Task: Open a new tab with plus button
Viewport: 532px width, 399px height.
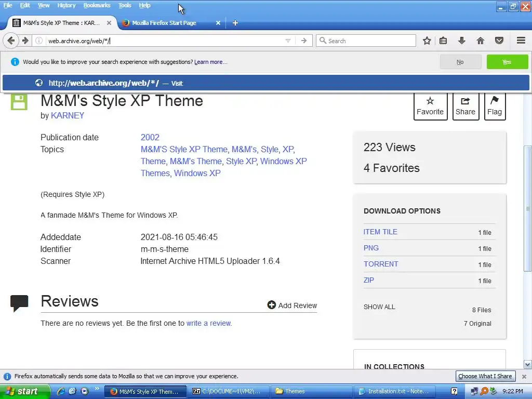Action: 235,23
